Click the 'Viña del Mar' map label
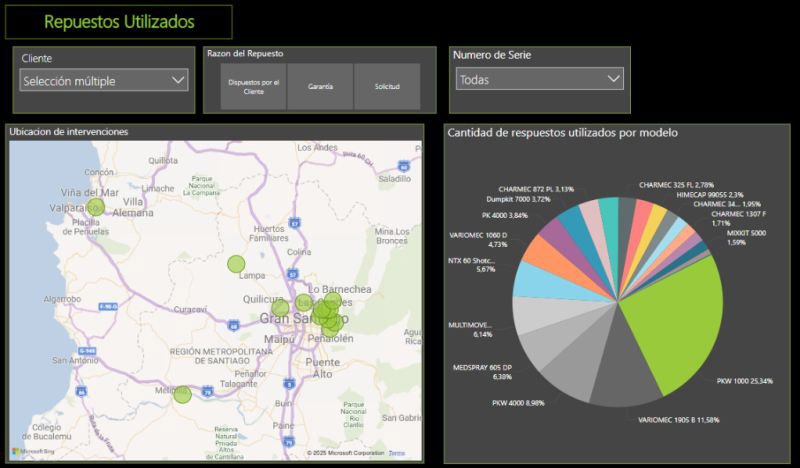 coord(90,192)
